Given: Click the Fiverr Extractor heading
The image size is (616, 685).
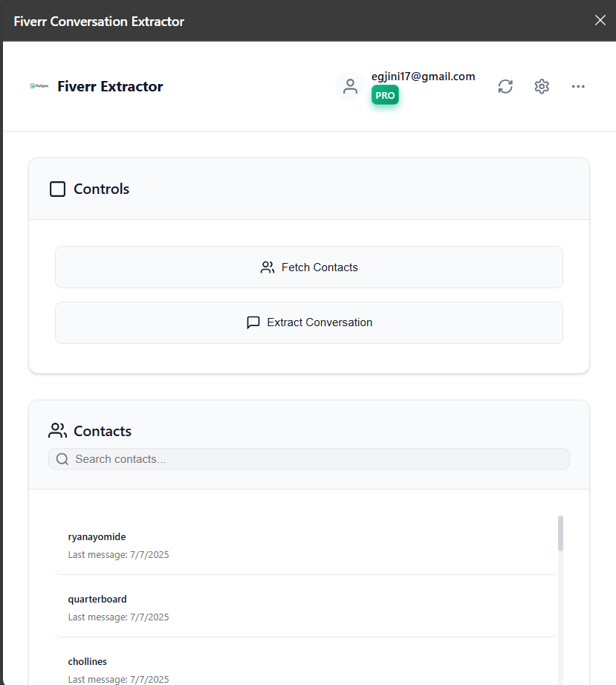Looking at the screenshot, I should pyautogui.click(x=110, y=86).
